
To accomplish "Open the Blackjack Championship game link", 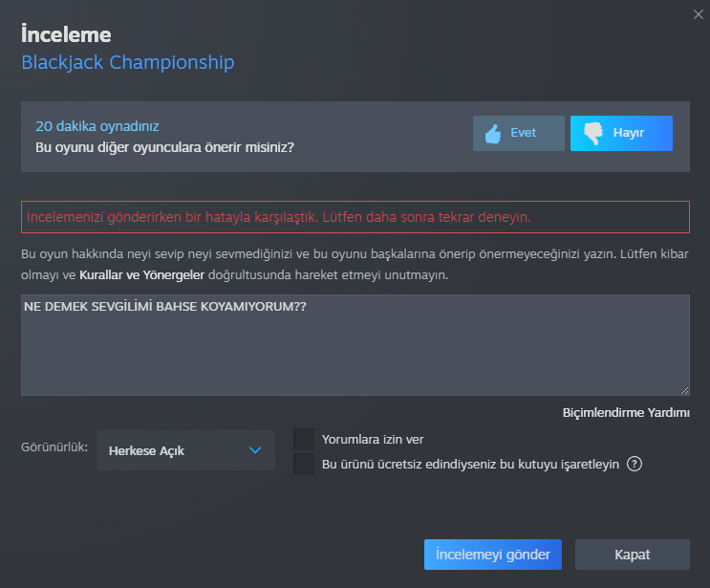I will coord(127,63).
